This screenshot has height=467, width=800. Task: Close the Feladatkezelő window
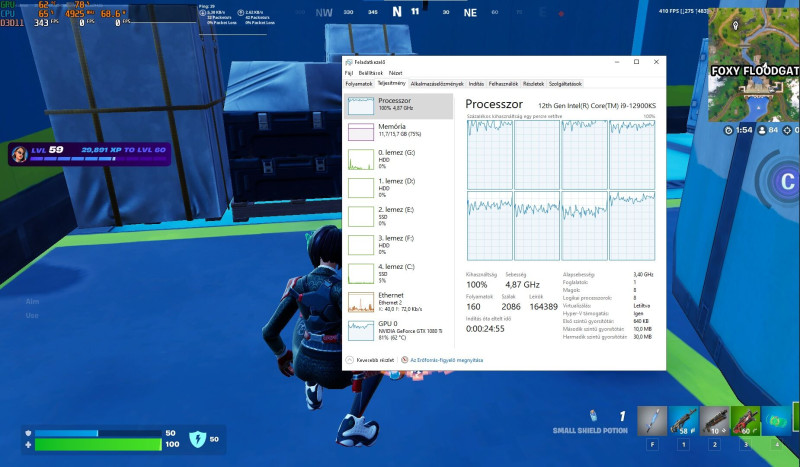(x=656, y=62)
